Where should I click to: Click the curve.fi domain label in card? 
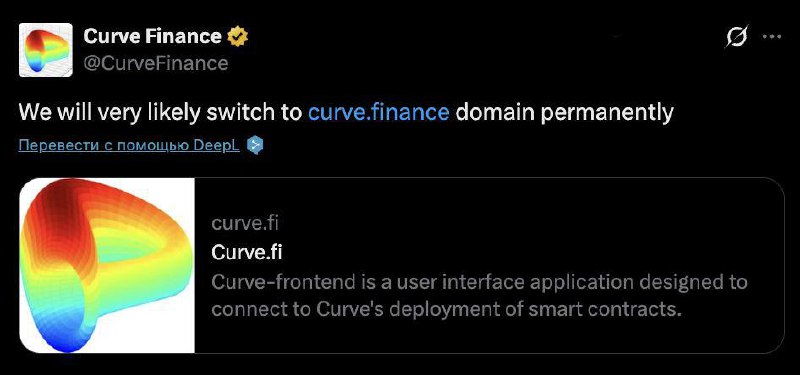(x=245, y=223)
